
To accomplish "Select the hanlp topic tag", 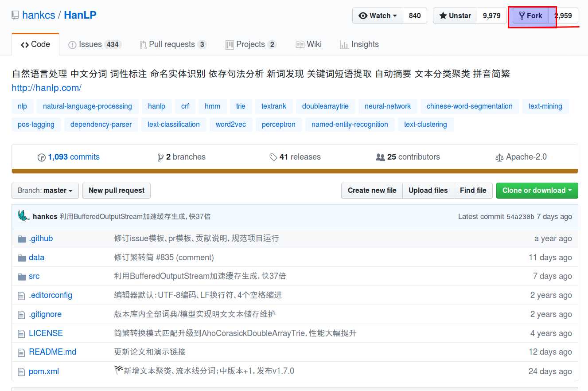I will tap(156, 106).
